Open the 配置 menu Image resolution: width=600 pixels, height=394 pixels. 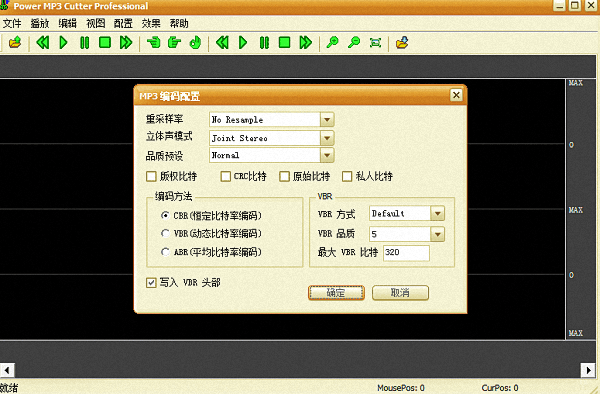123,24
